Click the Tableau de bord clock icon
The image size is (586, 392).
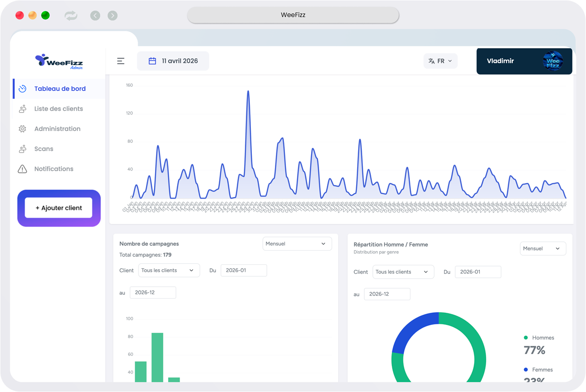coord(23,89)
